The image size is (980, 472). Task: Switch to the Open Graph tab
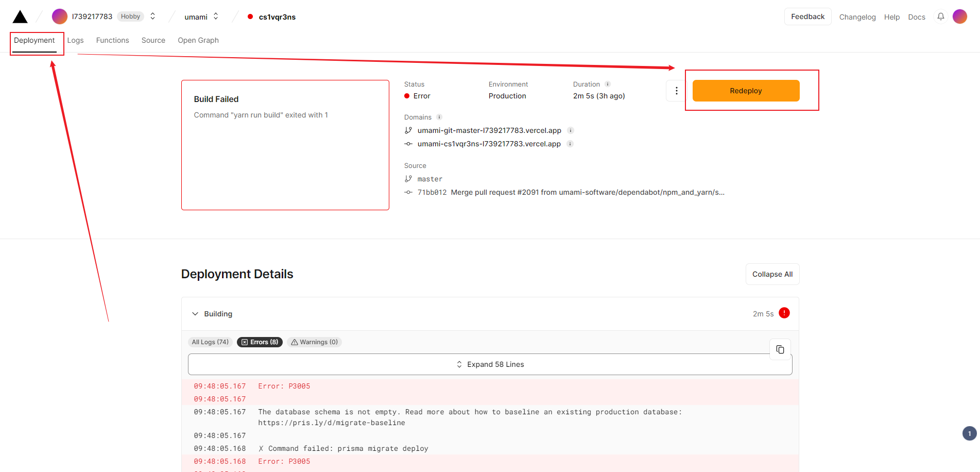198,40
